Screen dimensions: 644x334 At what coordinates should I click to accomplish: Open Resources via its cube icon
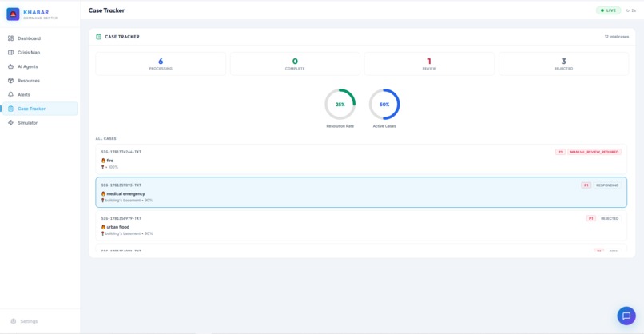(x=10, y=81)
